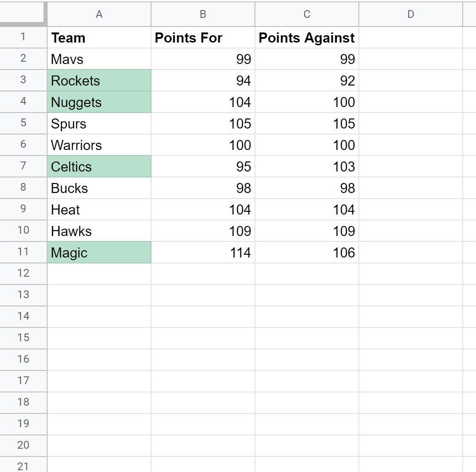Select the Nuggets cell

(99, 102)
